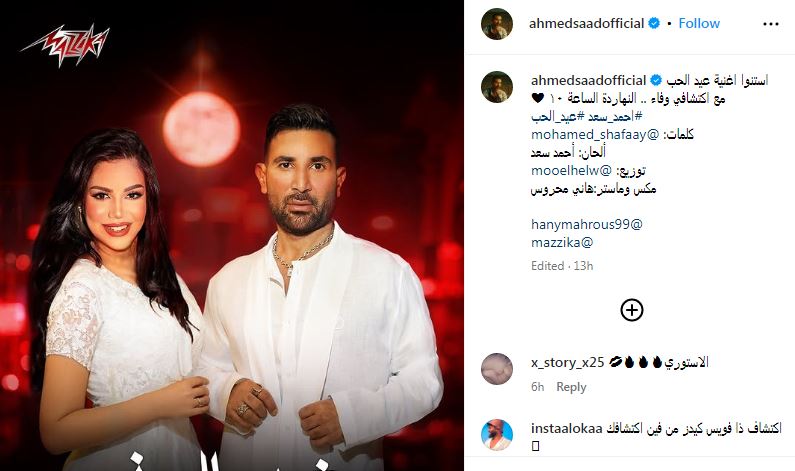Screen dimensions: 795x471
Task: Open x_story_x25 username link
Action: pyautogui.click(x=567, y=363)
